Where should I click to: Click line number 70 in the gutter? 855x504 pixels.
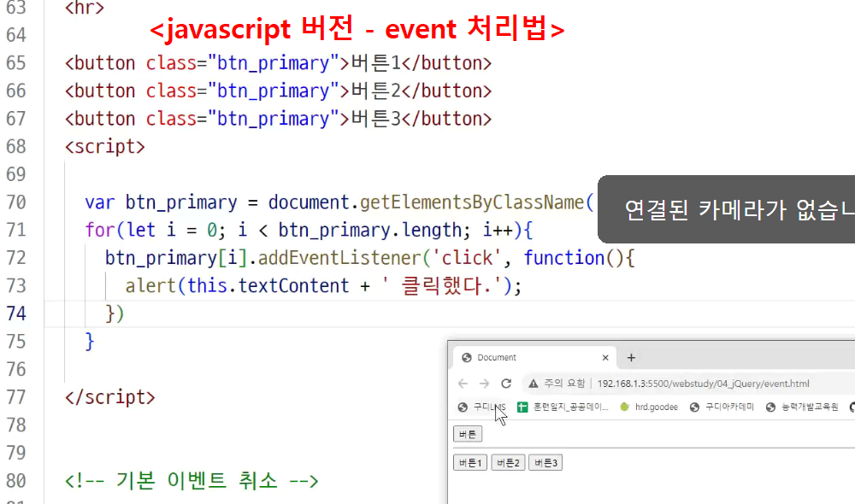(x=16, y=202)
